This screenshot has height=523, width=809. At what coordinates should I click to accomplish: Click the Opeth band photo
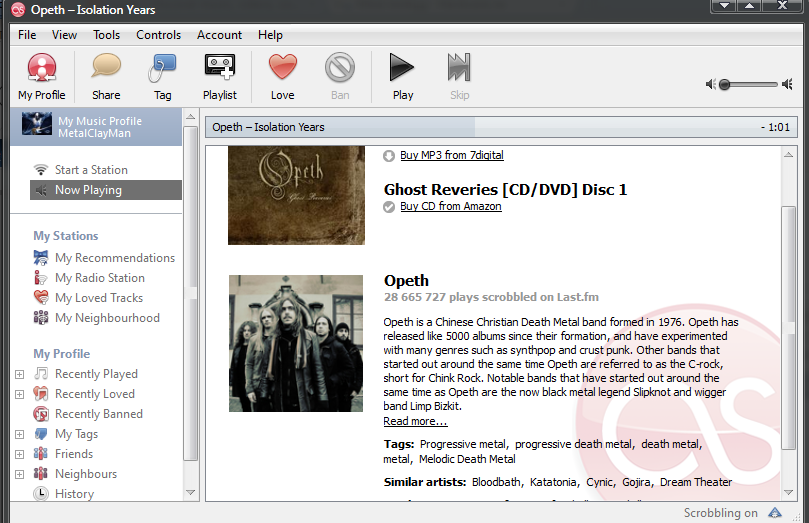point(296,343)
